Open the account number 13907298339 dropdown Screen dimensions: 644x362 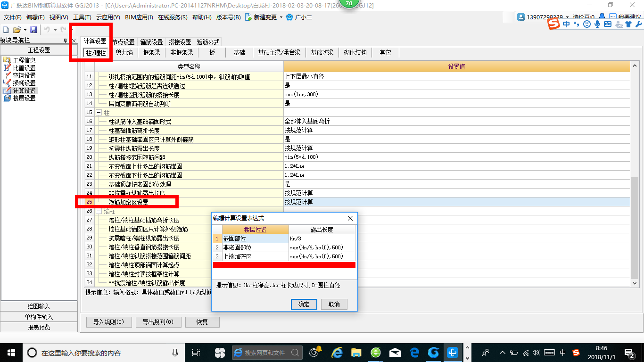568,17
